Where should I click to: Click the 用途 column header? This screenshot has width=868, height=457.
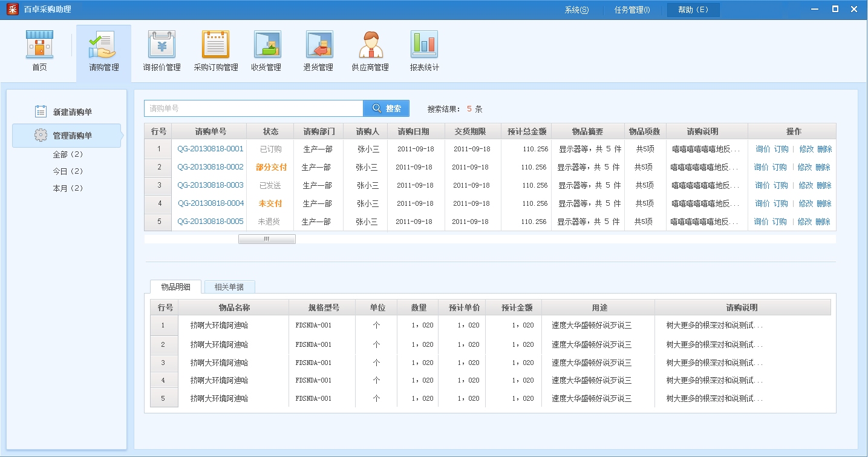tap(599, 307)
